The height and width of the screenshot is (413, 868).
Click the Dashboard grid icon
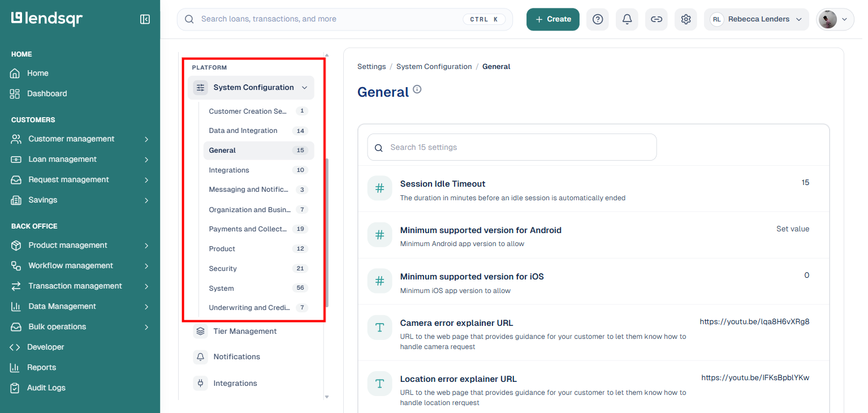tap(15, 94)
